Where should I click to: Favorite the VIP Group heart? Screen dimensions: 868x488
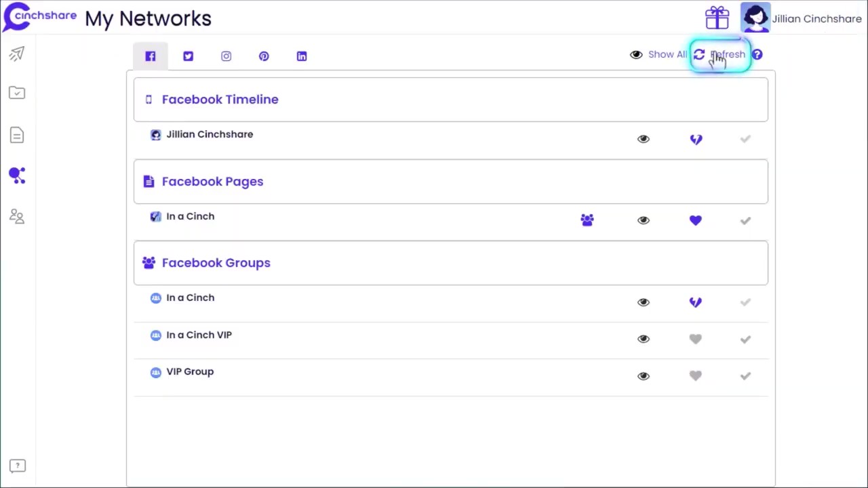pos(696,376)
